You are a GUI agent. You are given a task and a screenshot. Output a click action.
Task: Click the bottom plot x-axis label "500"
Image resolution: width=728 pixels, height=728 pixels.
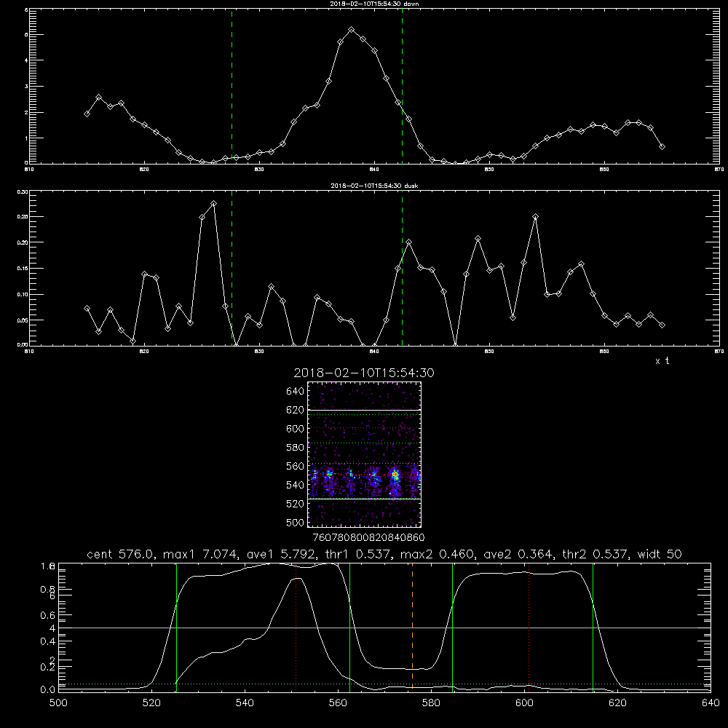tap(58, 703)
